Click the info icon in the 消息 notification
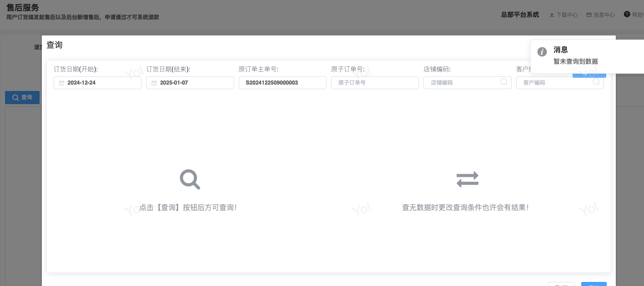 pyautogui.click(x=542, y=52)
